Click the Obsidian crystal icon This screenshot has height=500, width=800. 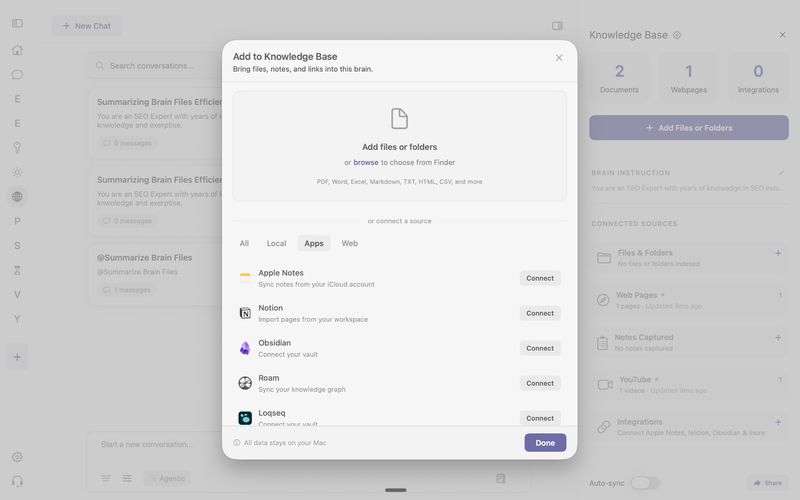click(245, 348)
